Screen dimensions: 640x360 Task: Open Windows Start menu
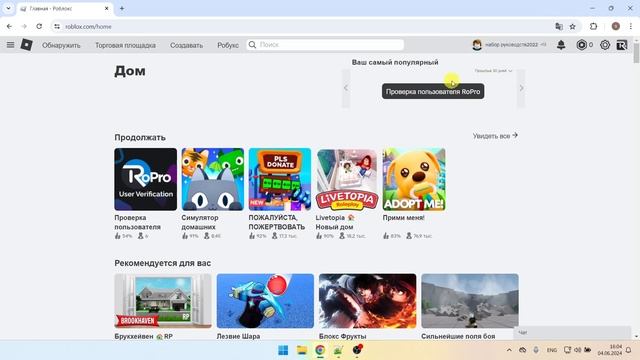pyautogui.click(x=283, y=350)
